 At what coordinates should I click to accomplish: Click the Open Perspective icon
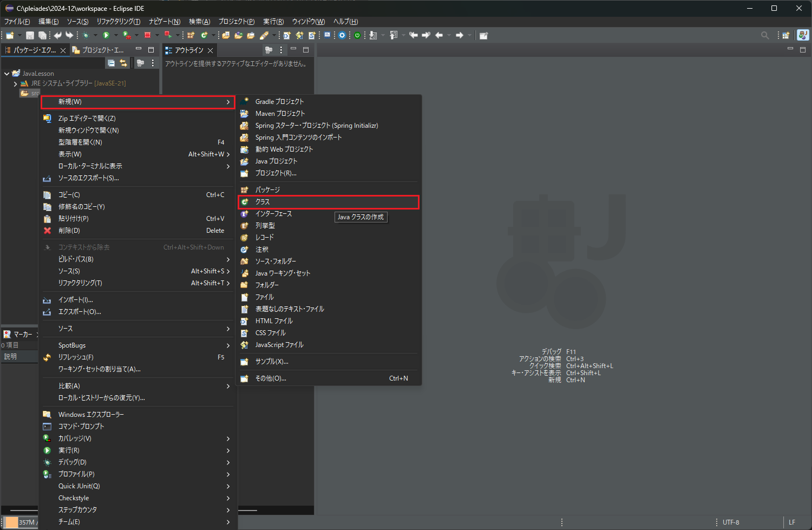(786, 35)
